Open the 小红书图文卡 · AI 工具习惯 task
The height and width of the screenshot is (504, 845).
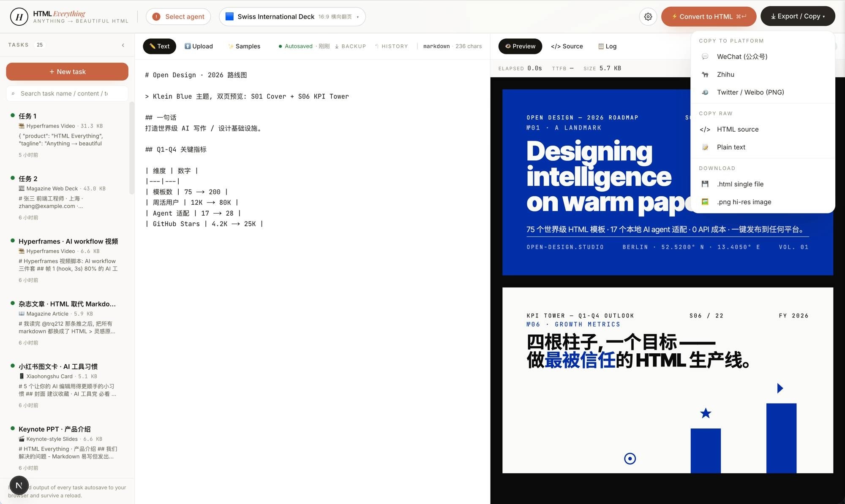coord(67,385)
